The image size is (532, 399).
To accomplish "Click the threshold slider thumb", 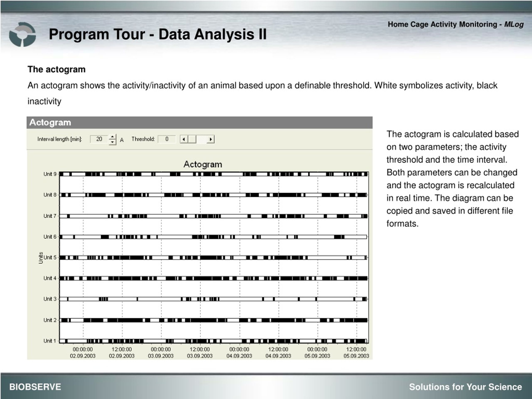I will click(x=192, y=139).
